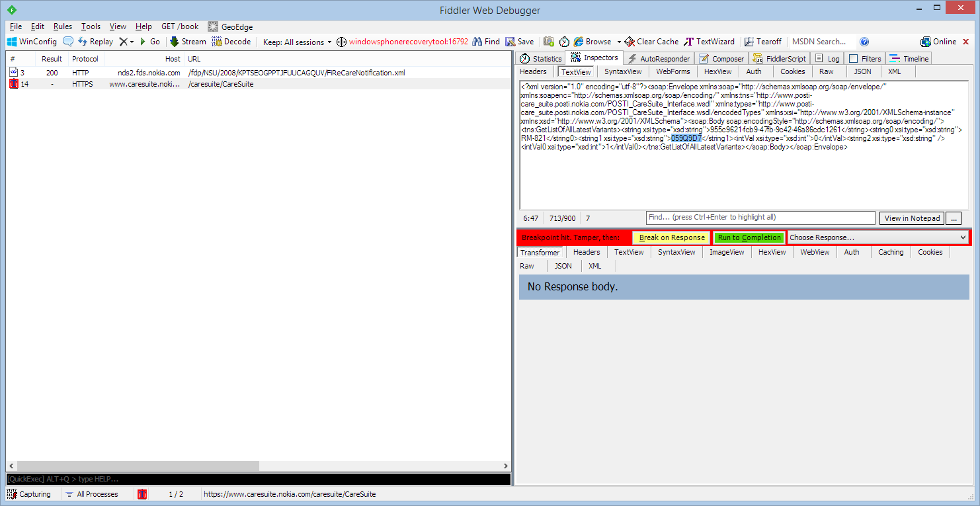Switch to the Log tab

[827, 59]
